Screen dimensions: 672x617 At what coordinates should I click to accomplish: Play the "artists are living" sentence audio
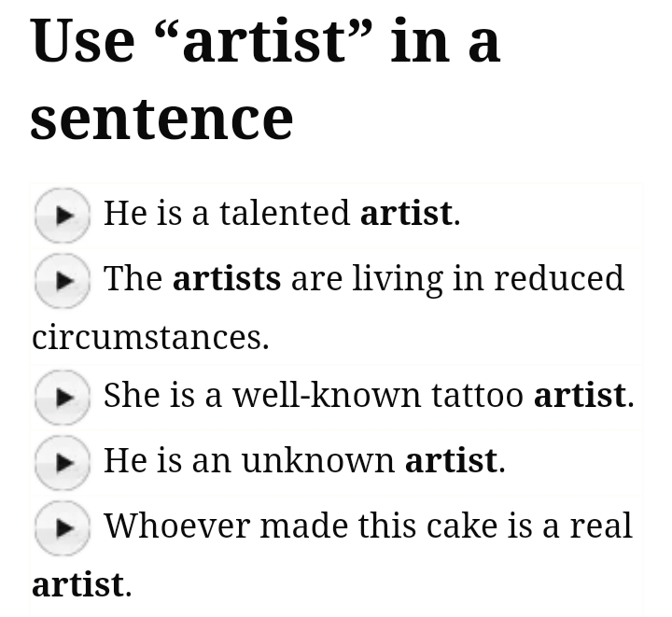[x=62, y=280]
